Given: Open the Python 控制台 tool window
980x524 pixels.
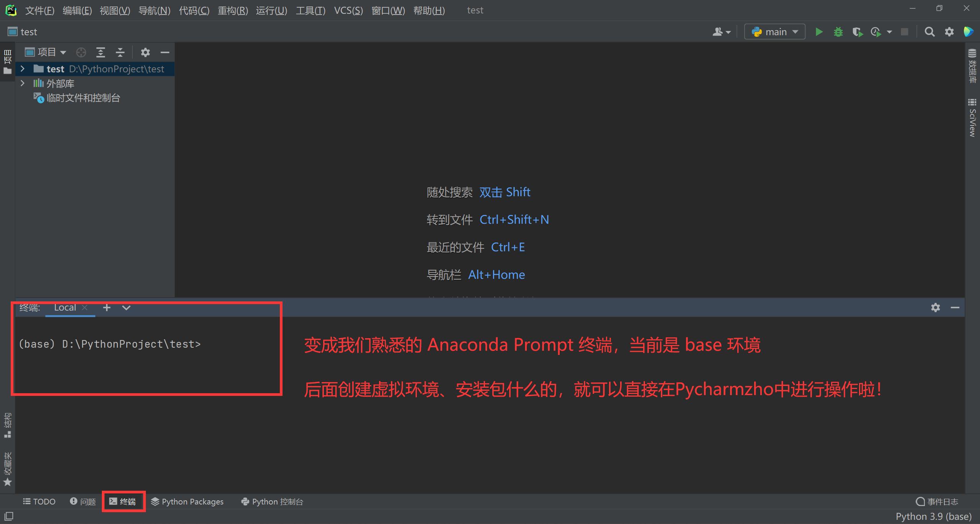Looking at the screenshot, I should coord(272,501).
